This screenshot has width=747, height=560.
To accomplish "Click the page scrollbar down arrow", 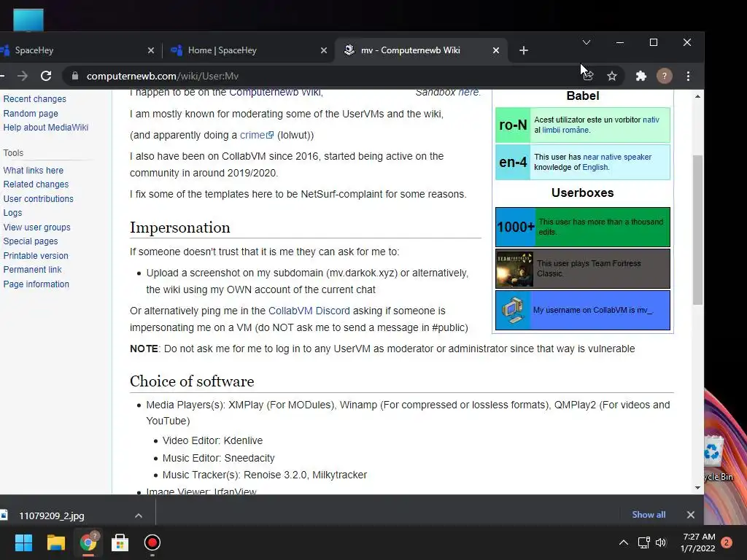I will tap(697, 488).
